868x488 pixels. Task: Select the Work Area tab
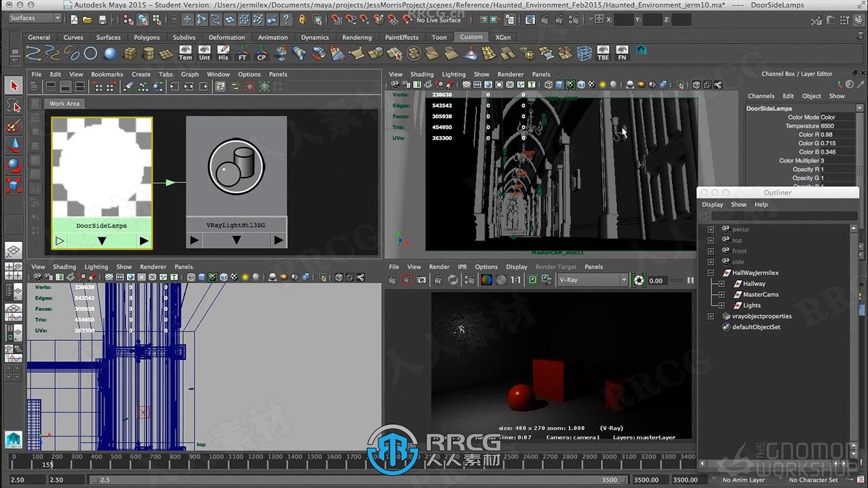(x=64, y=104)
